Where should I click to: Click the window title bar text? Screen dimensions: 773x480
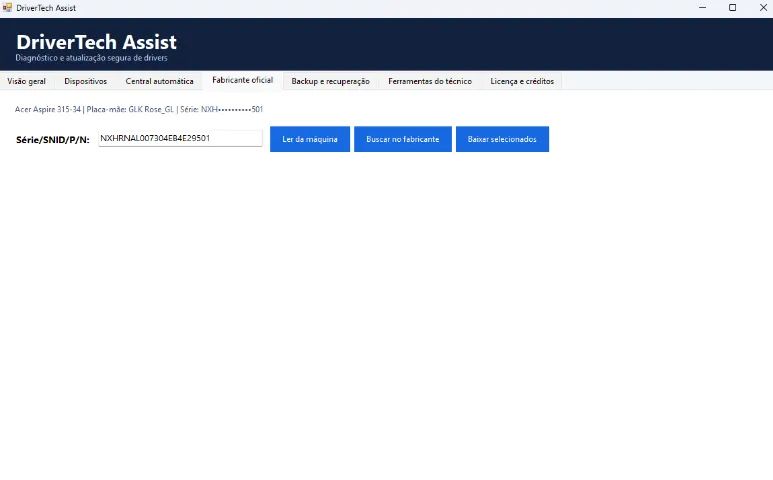pyautogui.click(x=46, y=8)
